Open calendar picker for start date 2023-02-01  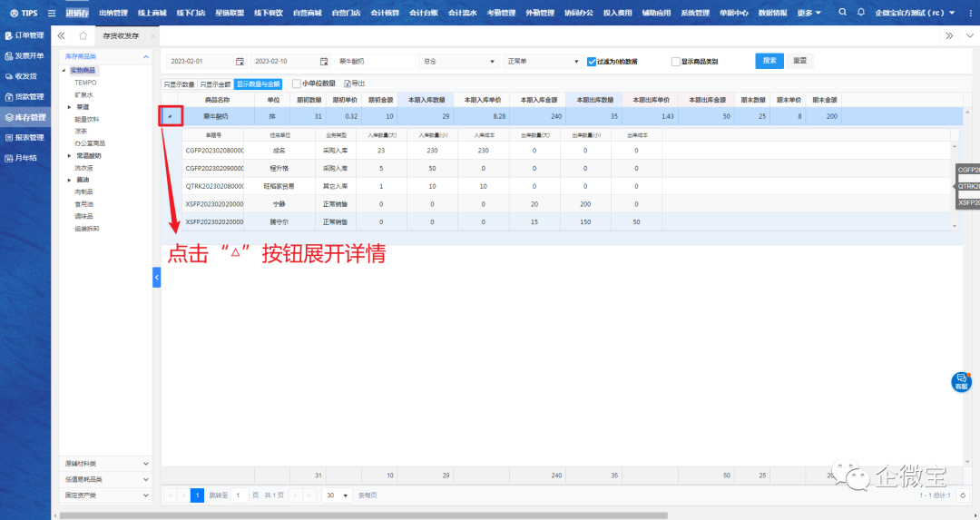(240, 62)
